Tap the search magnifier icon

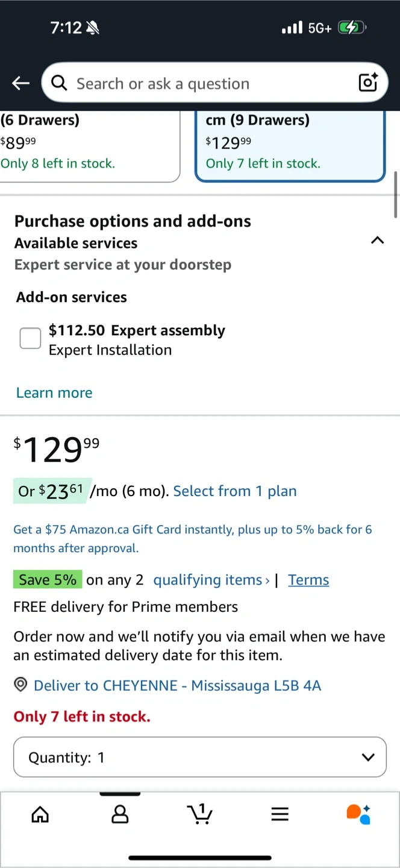(x=59, y=83)
